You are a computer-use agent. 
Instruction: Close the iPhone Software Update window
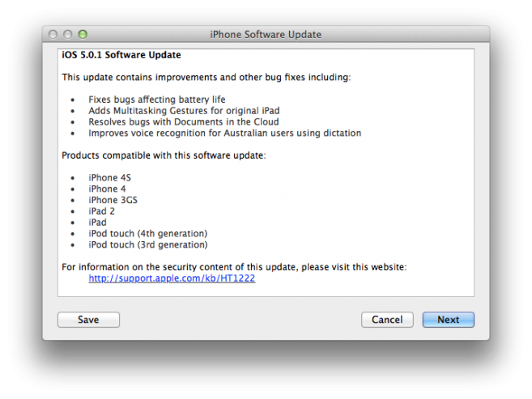53,34
